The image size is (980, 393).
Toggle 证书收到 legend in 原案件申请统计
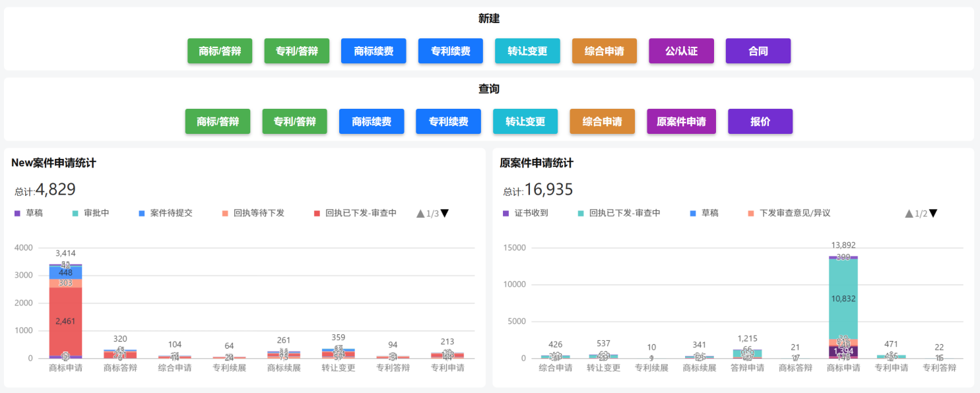point(525,213)
